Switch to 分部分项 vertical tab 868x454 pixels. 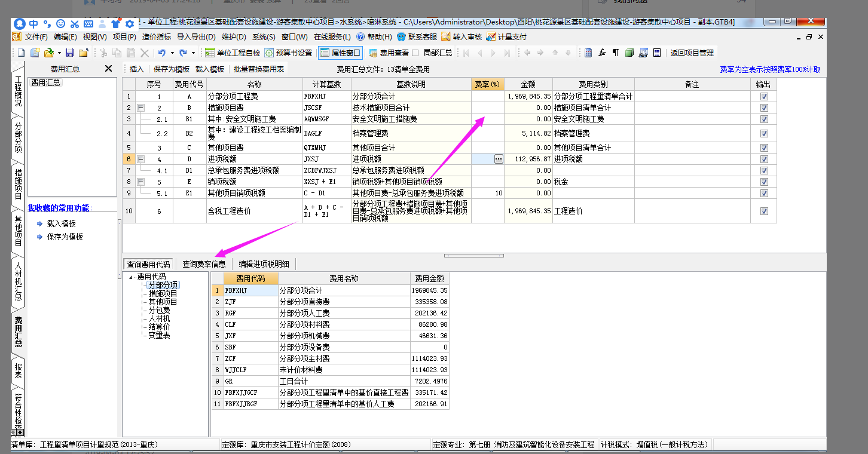click(x=18, y=138)
